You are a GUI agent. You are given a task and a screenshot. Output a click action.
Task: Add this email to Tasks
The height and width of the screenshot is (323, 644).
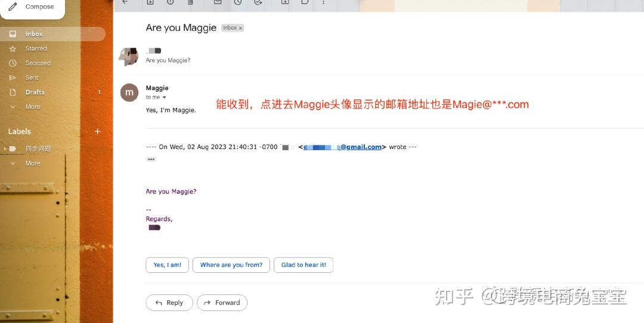(x=258, y=2)
